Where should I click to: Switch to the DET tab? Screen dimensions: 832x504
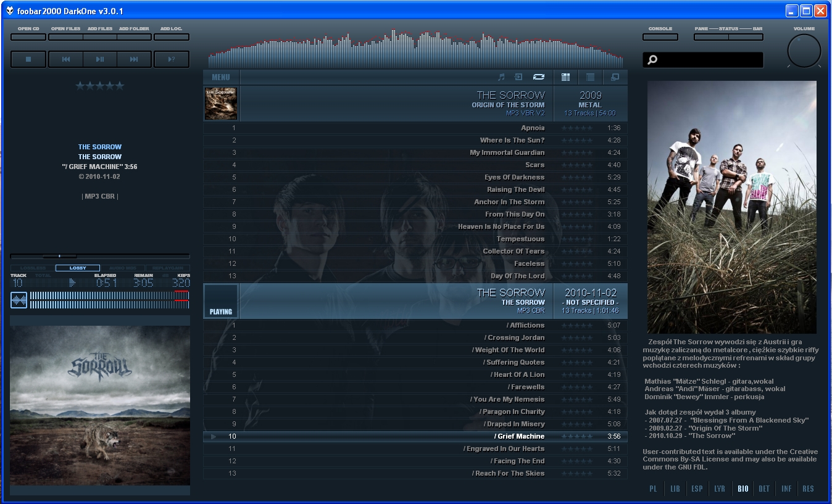pos(764,489)
